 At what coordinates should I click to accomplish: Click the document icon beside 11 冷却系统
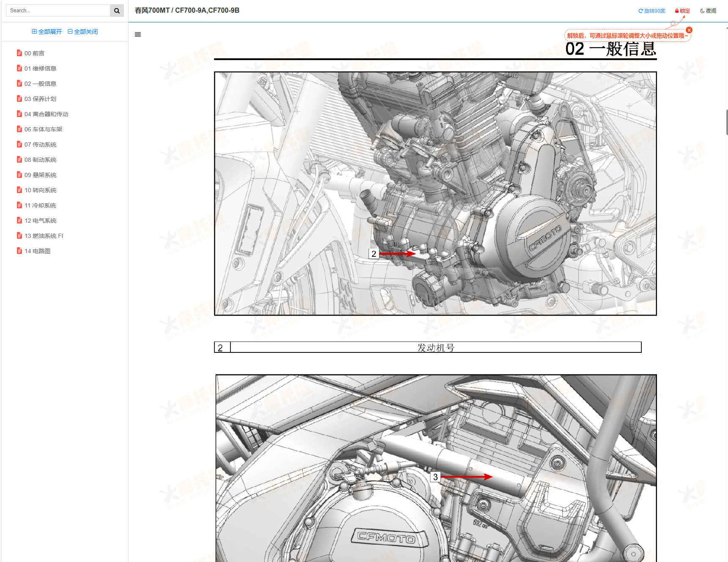pyautogui.click(x=19, y=205)
